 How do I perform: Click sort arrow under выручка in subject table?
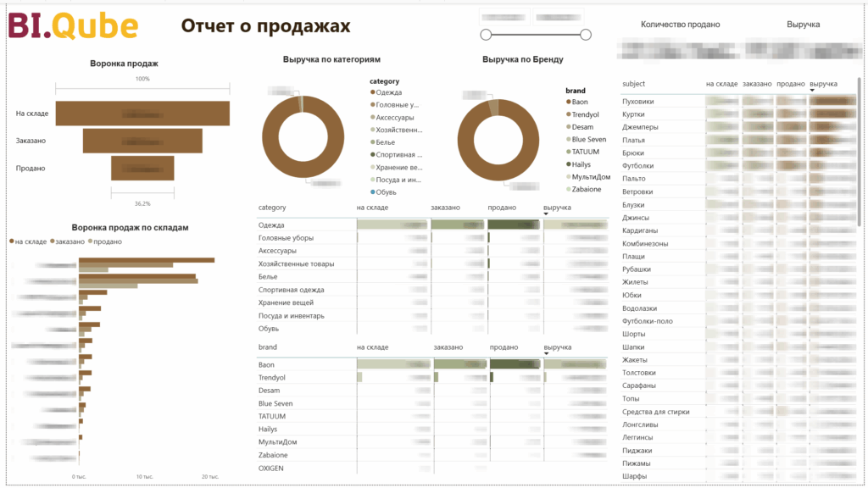coord(813,91)
